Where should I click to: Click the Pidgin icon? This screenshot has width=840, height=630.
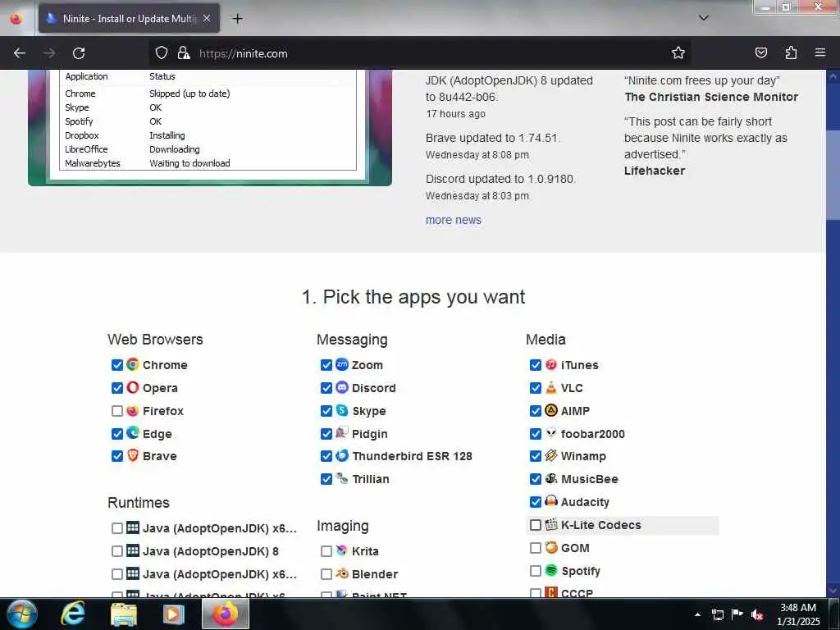pyautogui.click(x=342, y=433)
